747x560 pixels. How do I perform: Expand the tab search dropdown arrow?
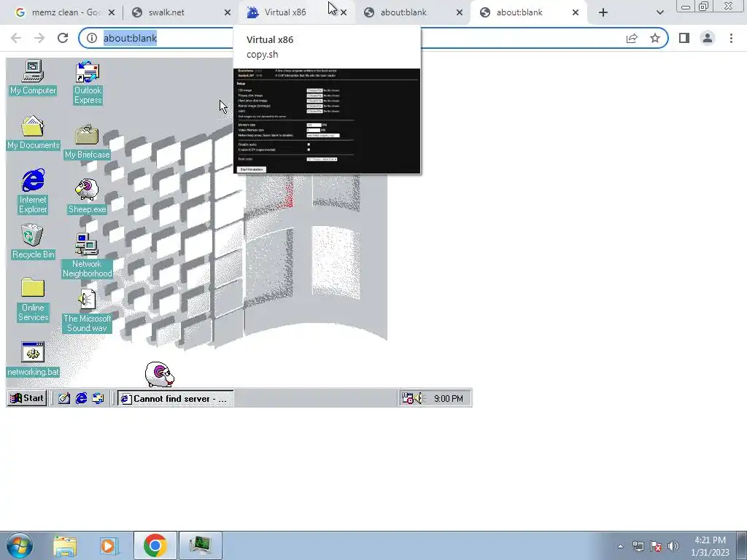(659, 12)
